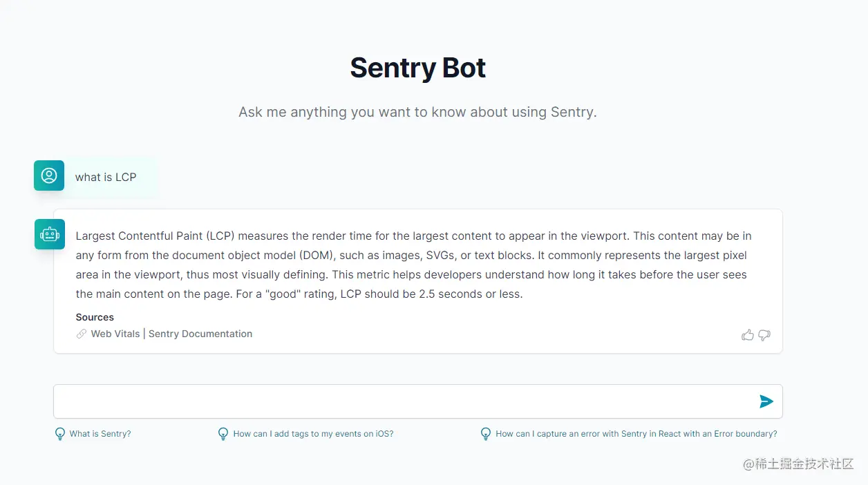Click the chain link icon under Sources
Image resolution: width=868 pixels, height=485 pixels.
(82, 334)
